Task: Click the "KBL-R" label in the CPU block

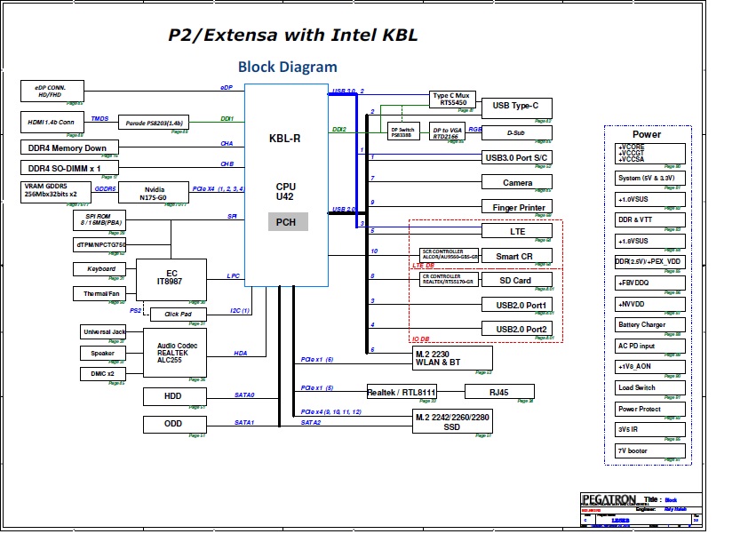Action: [284, 139]
